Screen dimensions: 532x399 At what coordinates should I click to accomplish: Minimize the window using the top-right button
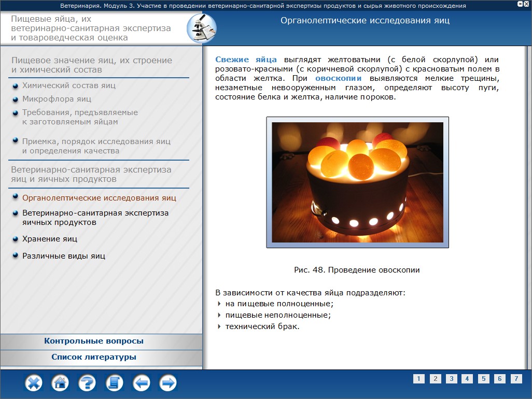click(x=520, y=4)
